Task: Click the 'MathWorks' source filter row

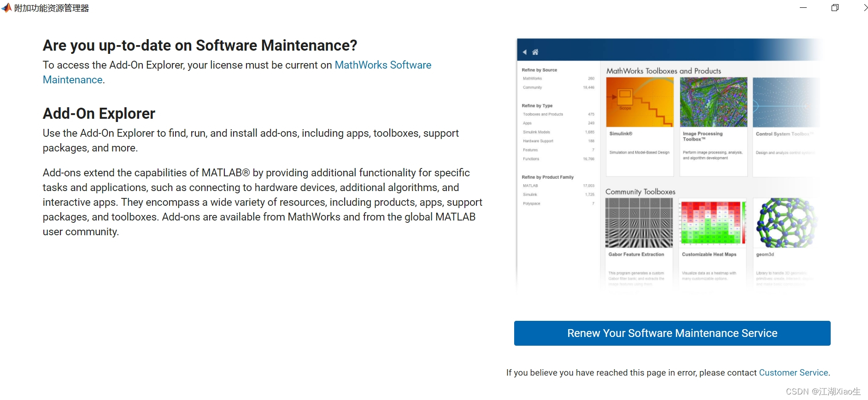Action: (558, 79)
